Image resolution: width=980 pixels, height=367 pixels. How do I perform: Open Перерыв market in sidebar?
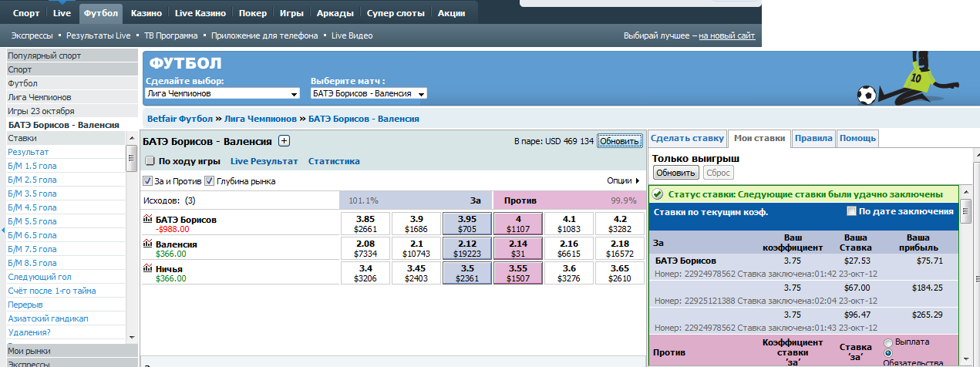coord(25,305)
